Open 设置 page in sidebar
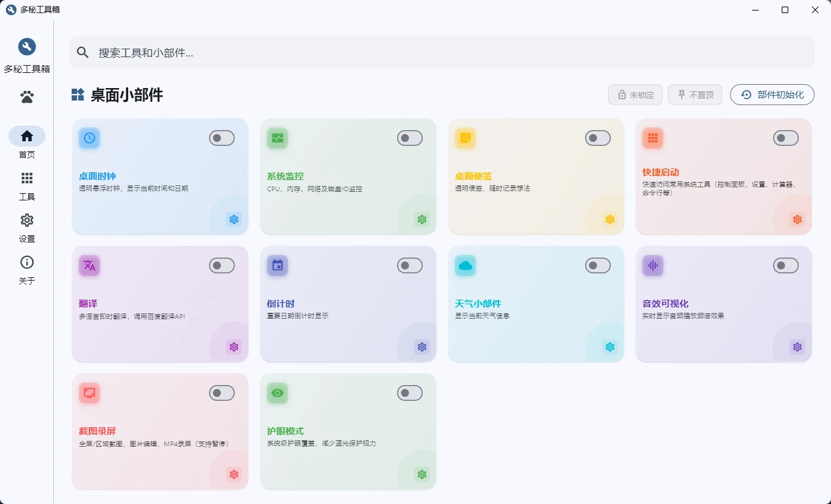 27,227
